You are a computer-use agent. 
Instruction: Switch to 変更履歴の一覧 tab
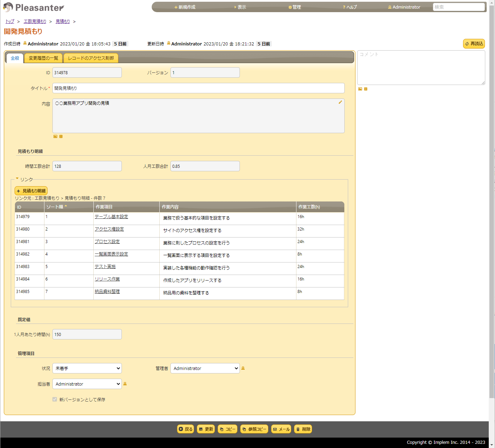pos(43,58)
